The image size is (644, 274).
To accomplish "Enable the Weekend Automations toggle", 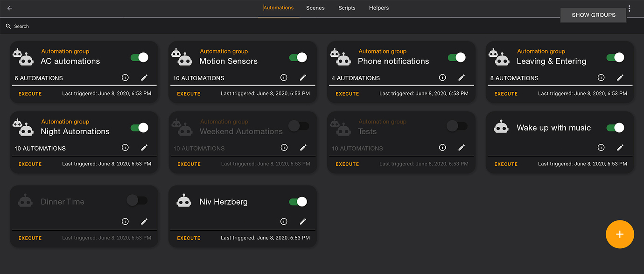I will point(298,126).
